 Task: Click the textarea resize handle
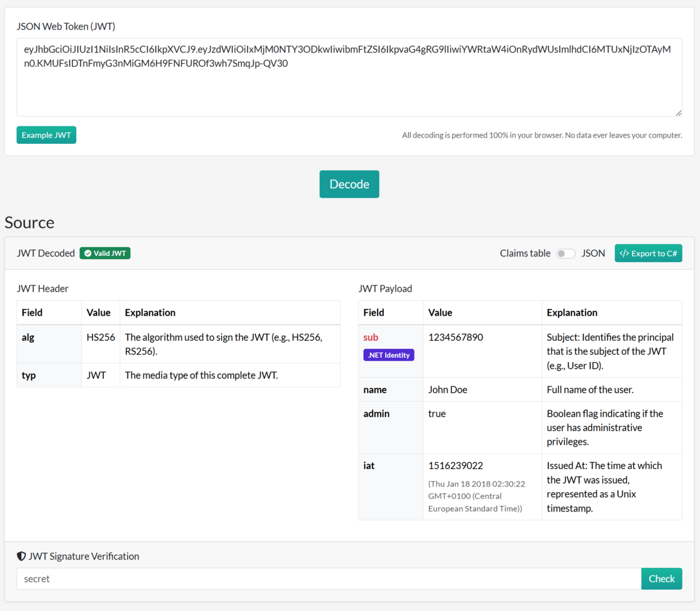678,113
